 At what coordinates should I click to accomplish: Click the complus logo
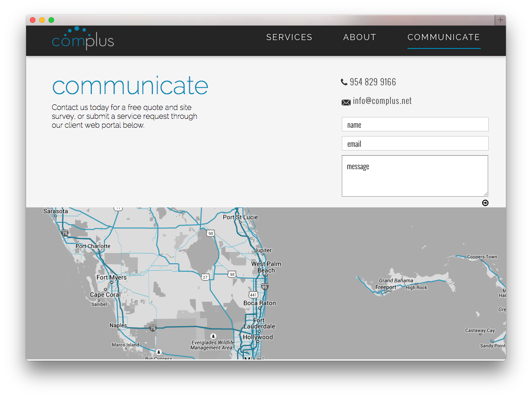83,38
